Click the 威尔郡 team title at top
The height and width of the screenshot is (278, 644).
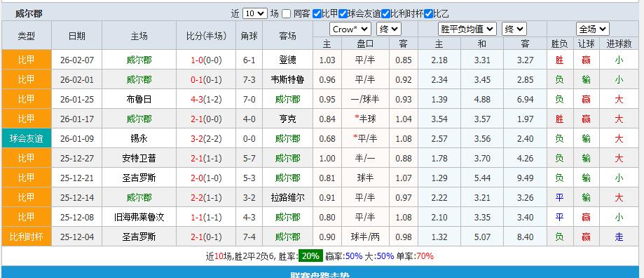pyautogui.click(x=29, y=13)
